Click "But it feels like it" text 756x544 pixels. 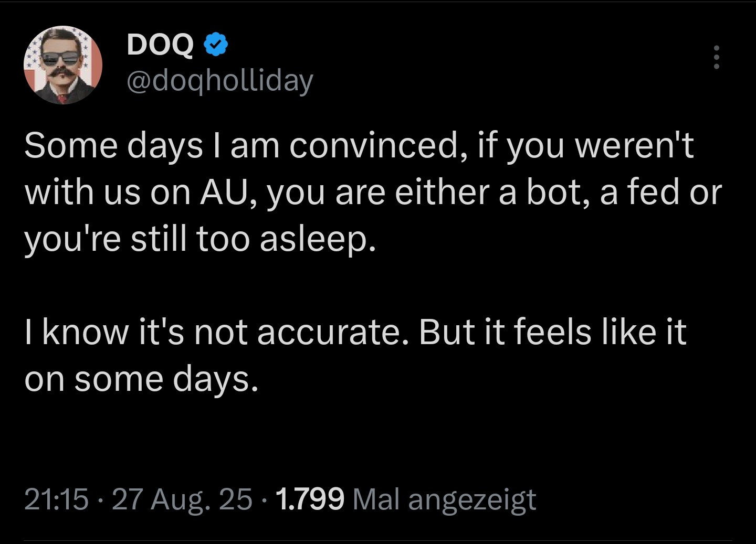click(x=553, y=332)
